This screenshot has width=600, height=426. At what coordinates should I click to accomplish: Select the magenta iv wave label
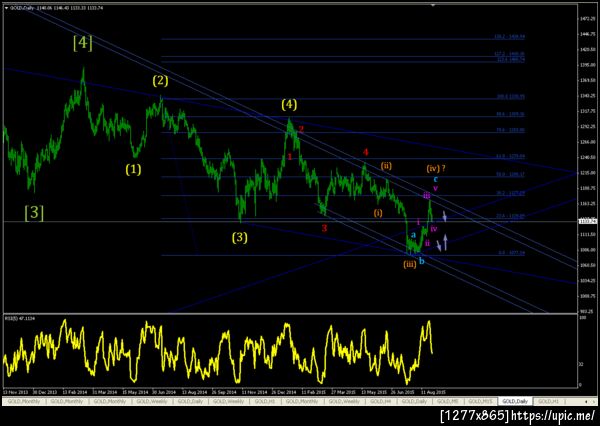point(434,229)
